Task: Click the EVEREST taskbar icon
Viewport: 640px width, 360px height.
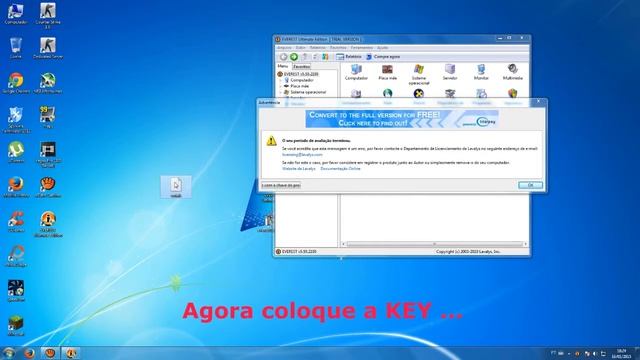Action: click(x=71, y=353)
